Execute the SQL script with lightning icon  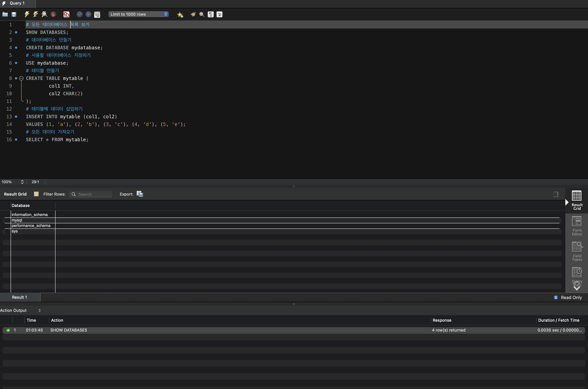(x=27, y=14)
